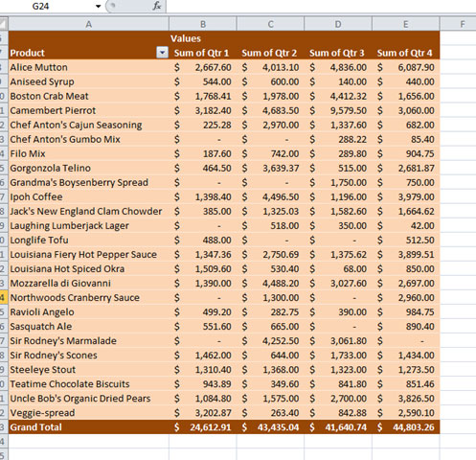Select column A header

(x=88, y=24)
